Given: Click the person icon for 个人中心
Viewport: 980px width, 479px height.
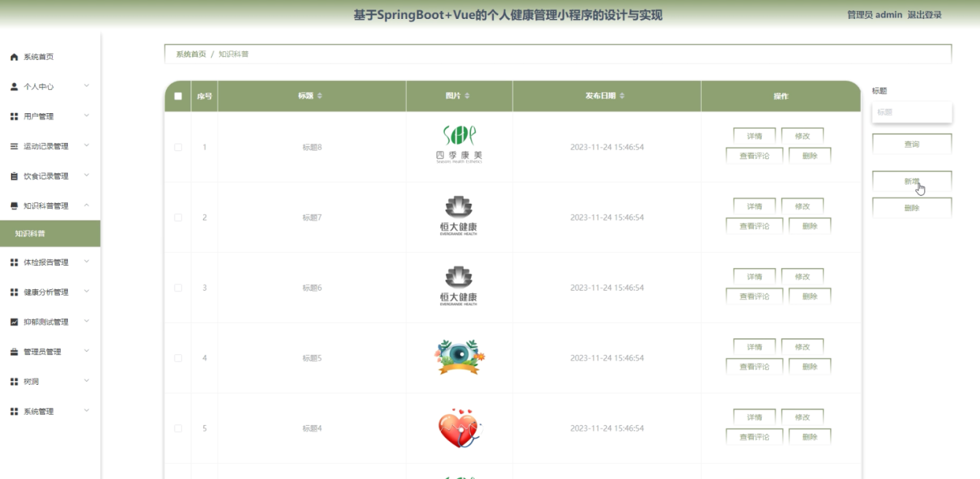Looking at the screenshot, I should [x=14, y=87].
